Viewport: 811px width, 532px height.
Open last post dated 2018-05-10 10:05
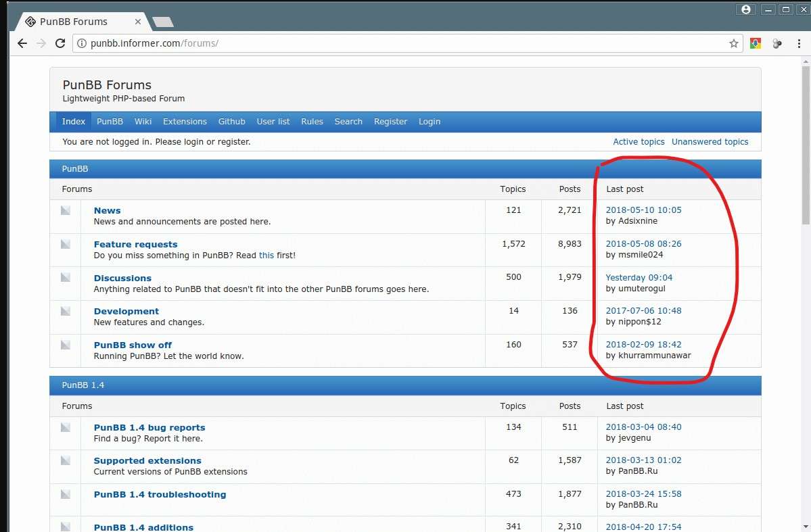coord(643,210)
